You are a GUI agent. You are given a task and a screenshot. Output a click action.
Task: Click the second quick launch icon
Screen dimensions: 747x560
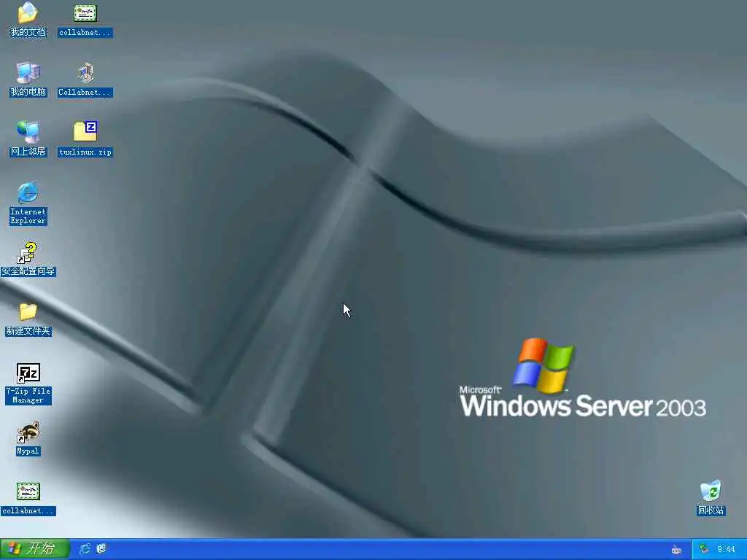tap(101, 549)
